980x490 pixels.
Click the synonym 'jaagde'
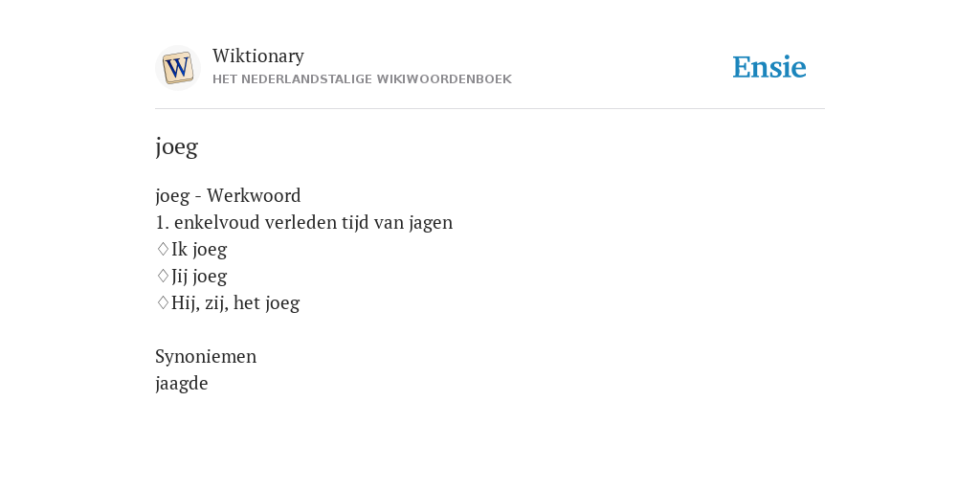181,383
